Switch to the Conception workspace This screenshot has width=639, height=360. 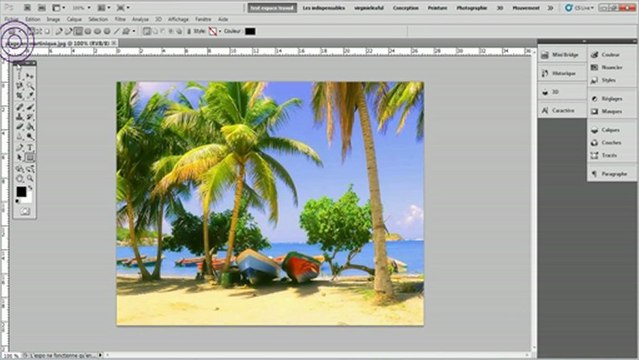[405, 8]
